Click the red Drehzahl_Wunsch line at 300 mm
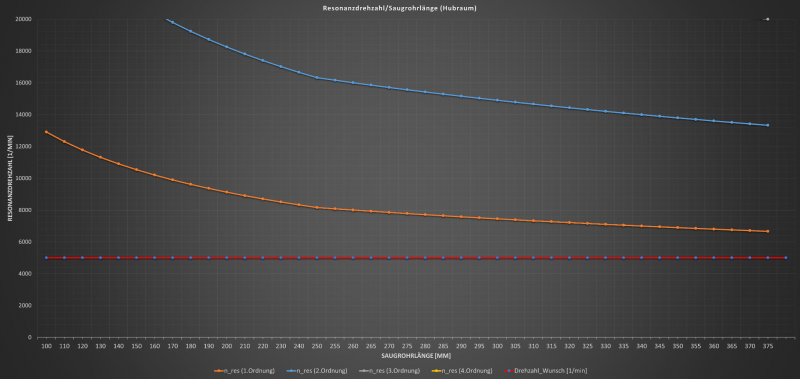 coord(497,258)
